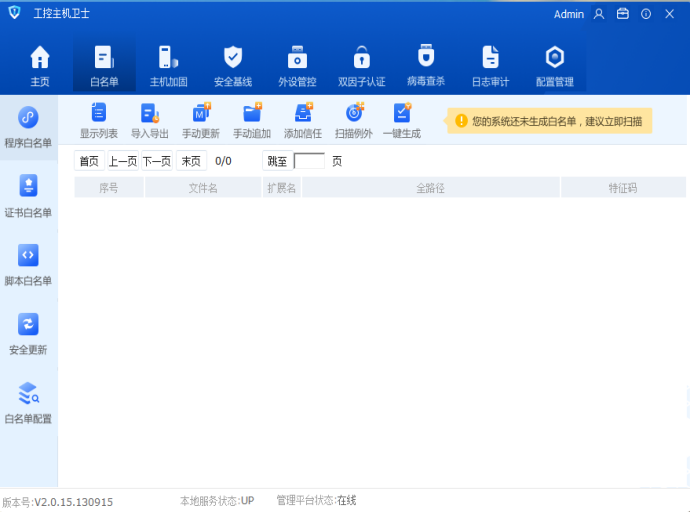Open 导入导出 import/export tool
The width and height of the screenshot is (691, 512).
[150, 121]
